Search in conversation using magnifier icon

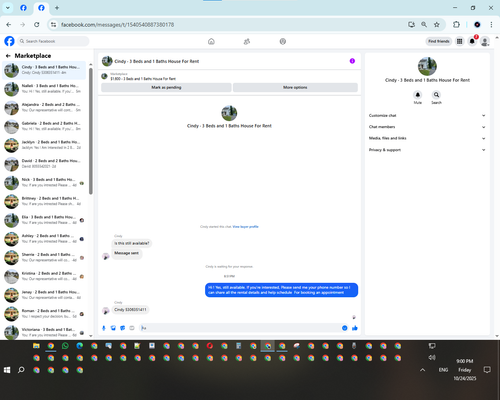point(436,95)
